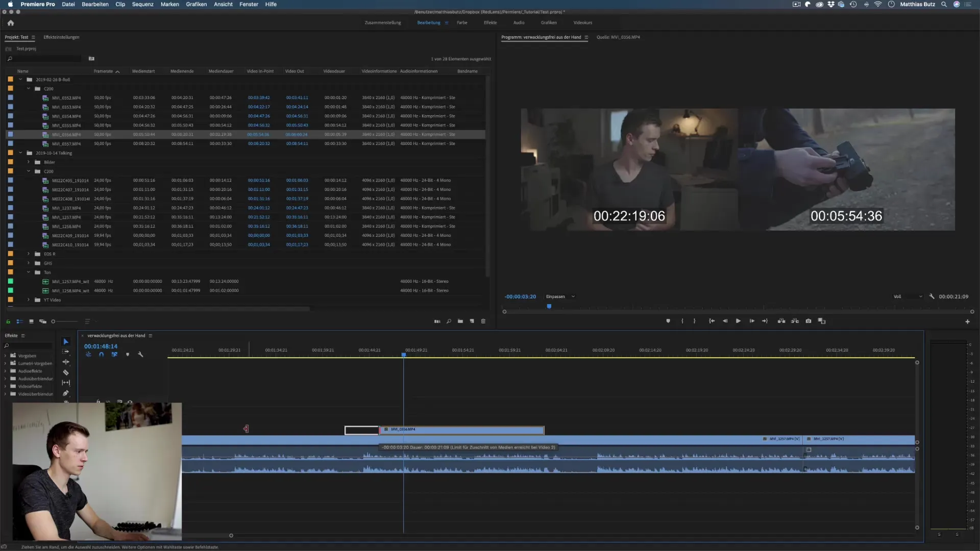
Task: Click Automate to Sequence icon
Action: tap(437, 321)
